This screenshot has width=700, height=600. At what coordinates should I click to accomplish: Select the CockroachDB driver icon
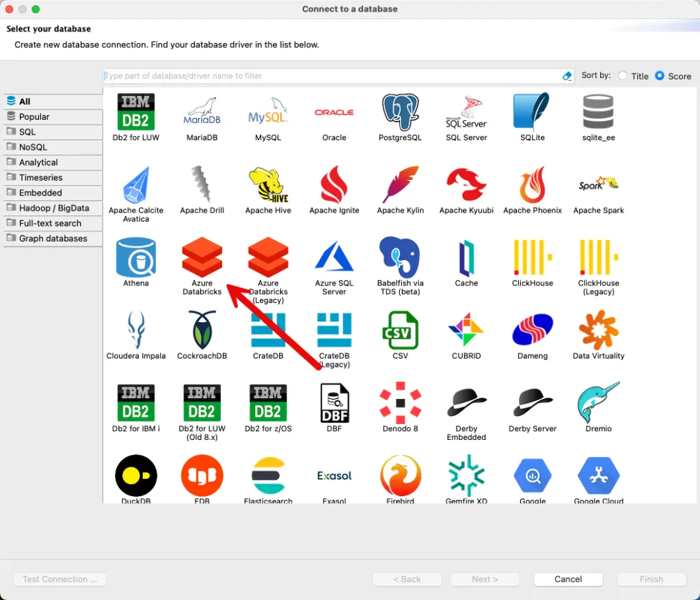coord(202,330)
